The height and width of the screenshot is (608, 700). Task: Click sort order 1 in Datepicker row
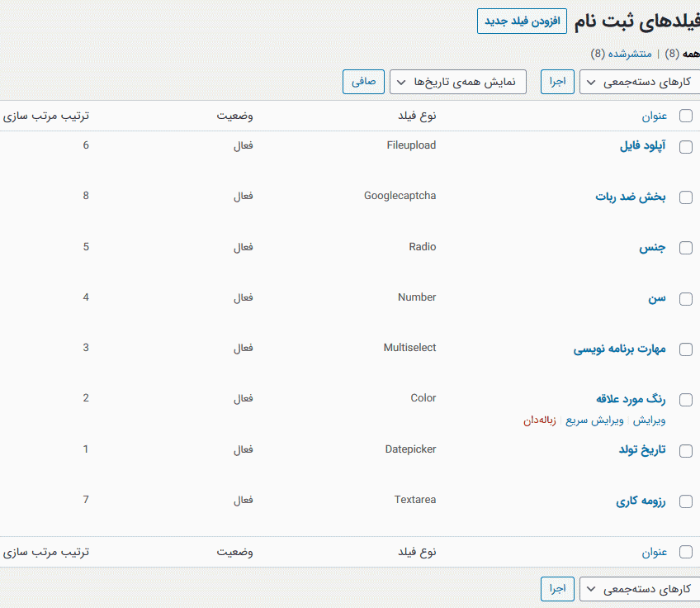pos(86,449)
